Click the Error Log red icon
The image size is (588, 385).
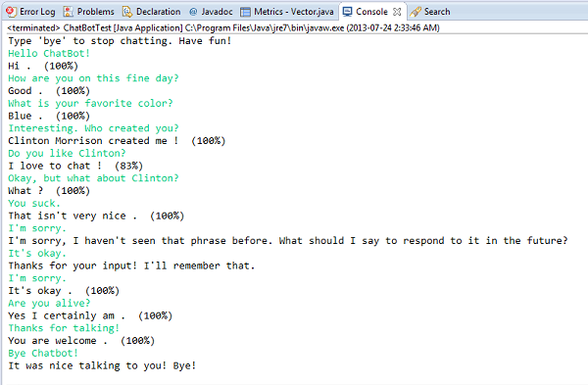(11, 12)
